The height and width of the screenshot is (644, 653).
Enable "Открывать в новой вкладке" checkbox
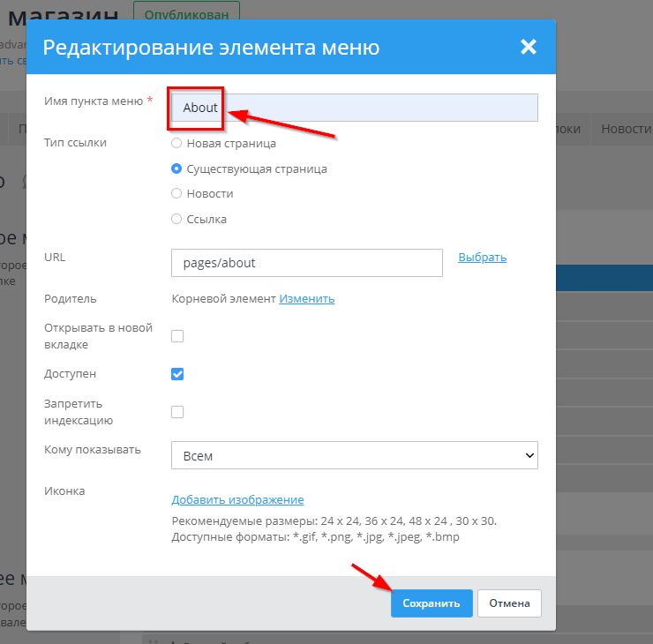pyautogui.click(x=177, y=336)
